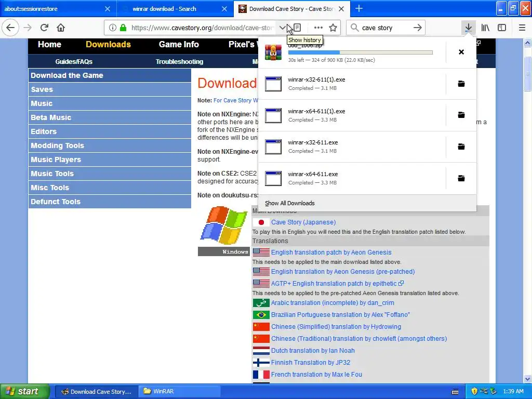Open the Music Tools sidebar section

(110, 174)
